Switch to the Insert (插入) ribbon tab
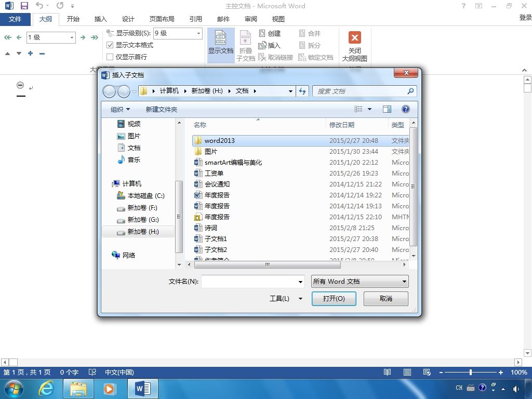This screenshot has width=532, height=399. 100,19
